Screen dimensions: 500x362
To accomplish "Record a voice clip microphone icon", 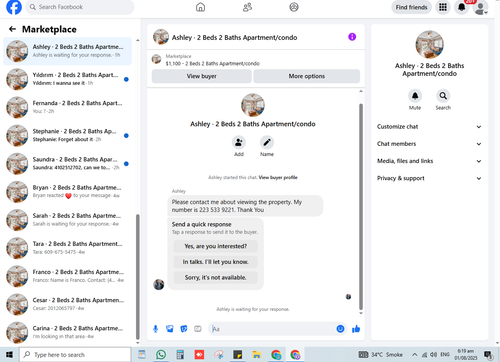I will click(x=155, y=329).
